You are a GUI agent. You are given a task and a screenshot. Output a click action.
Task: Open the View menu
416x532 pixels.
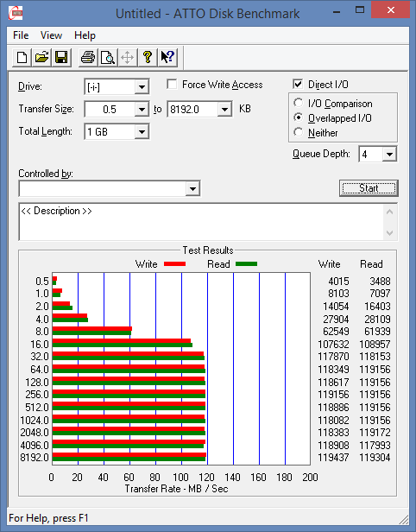(51, 35)
